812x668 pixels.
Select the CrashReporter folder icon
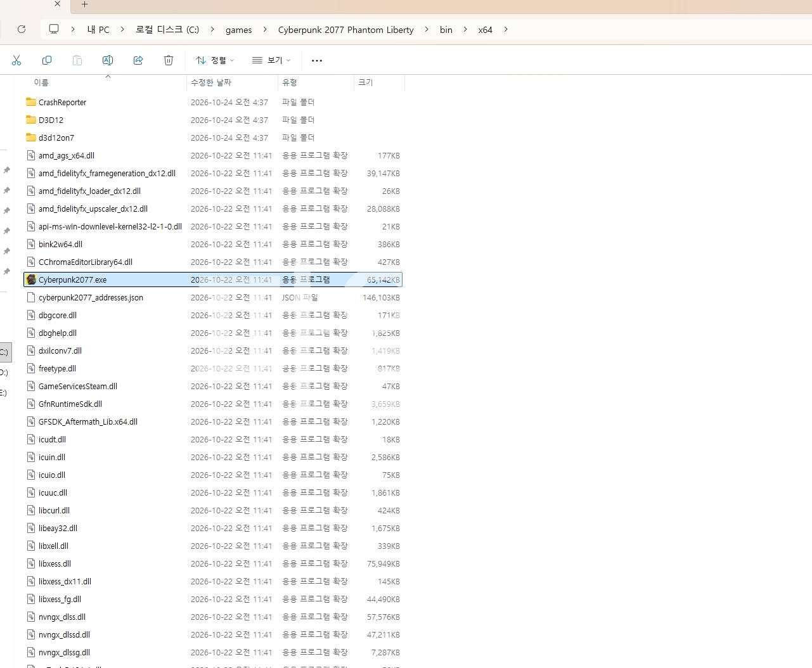click(x=31, y=102)
